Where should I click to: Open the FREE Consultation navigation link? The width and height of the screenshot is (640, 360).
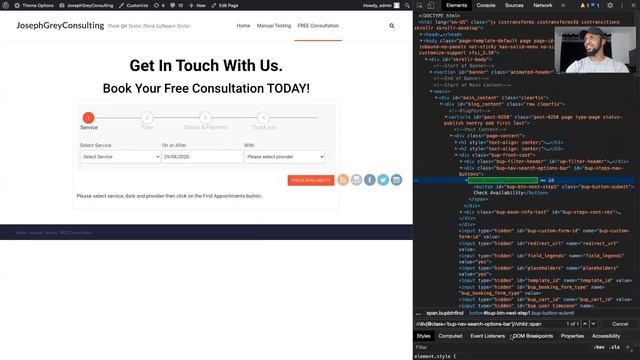[x=318, y=25]
